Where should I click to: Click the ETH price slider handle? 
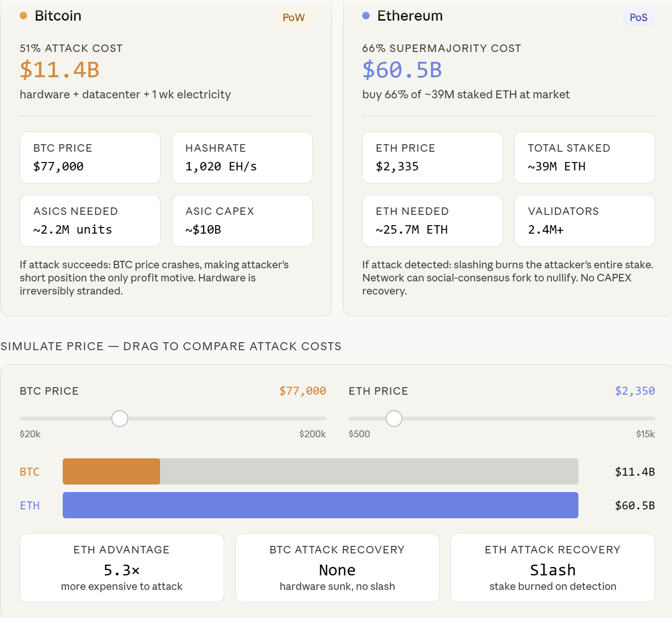click(394, 419)
